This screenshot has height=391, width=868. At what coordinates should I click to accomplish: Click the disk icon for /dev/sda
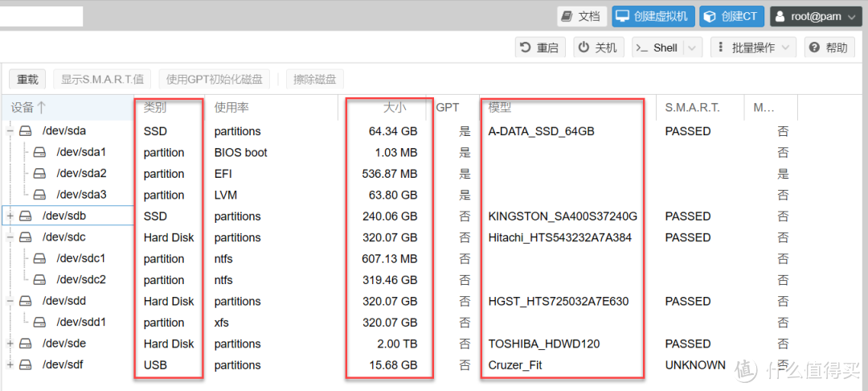(27, 131)
